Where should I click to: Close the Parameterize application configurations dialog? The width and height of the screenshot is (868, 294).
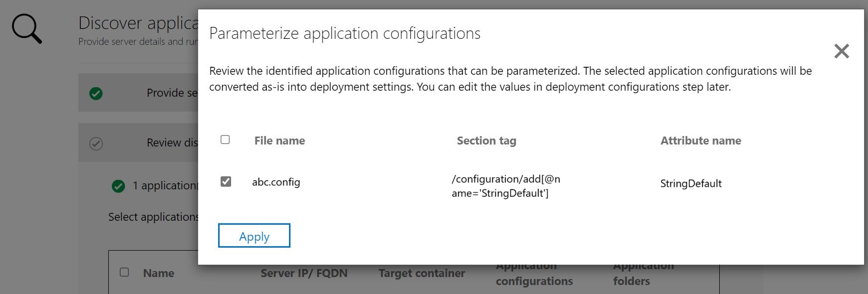[x=842, y=51]
